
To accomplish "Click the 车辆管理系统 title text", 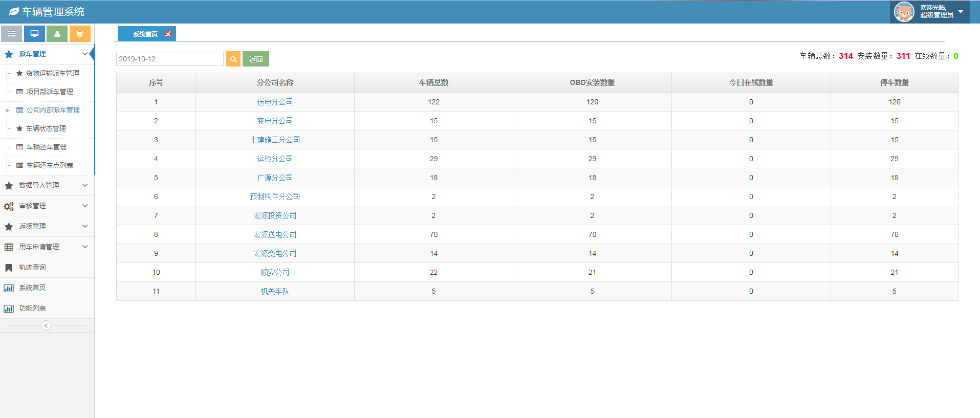I will point(53,11).
